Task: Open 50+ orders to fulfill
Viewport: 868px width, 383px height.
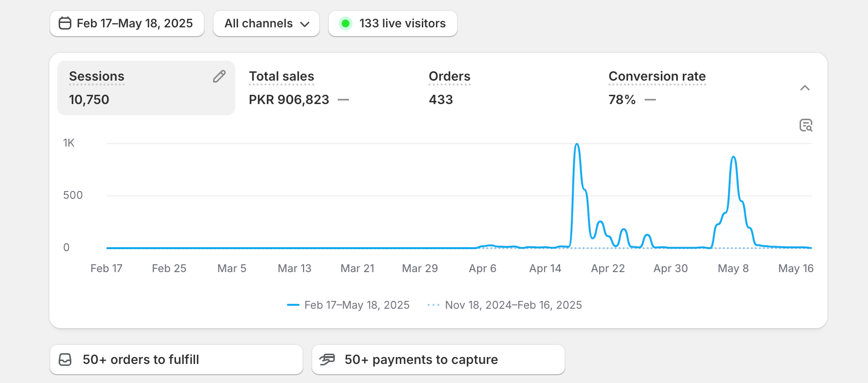Action: (176, 360)
